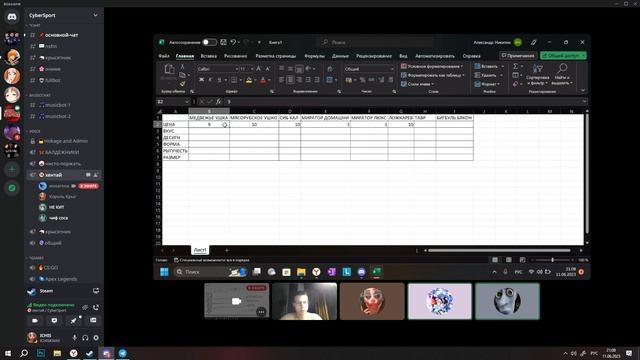Open the CyberSport server dropdown menu
The width and height of the screenshot is (640, 360).
[96, 16]
